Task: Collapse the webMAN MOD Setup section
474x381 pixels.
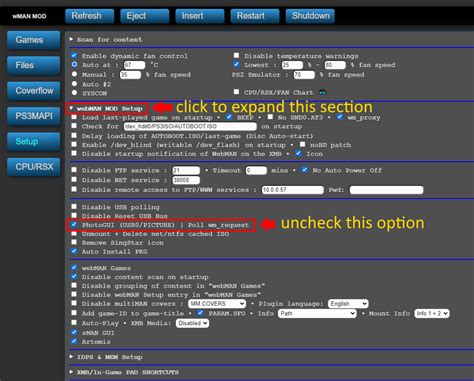Action: [106, 108]
